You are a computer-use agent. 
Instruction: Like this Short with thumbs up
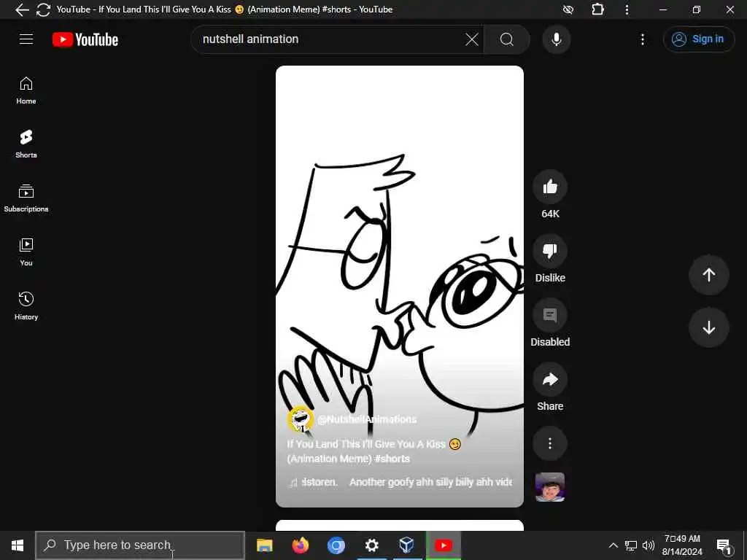point(550,187)
